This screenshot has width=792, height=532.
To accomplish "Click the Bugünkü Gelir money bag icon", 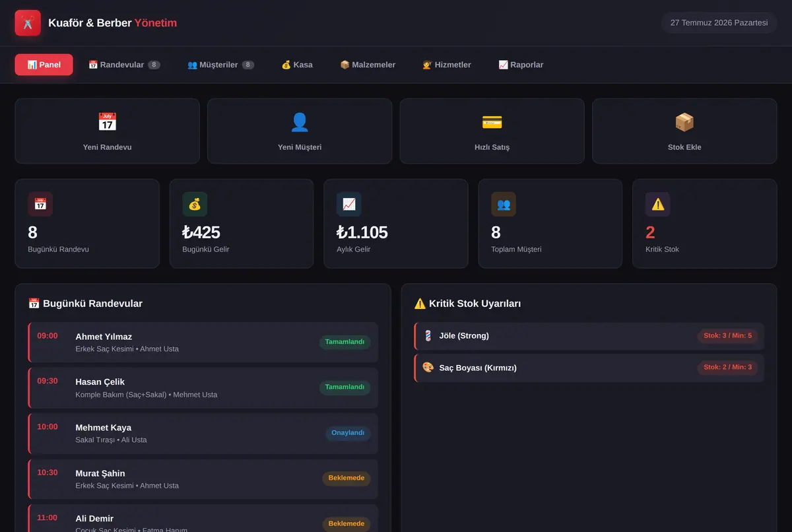I will pyautogui.click(x=195, y=205).
